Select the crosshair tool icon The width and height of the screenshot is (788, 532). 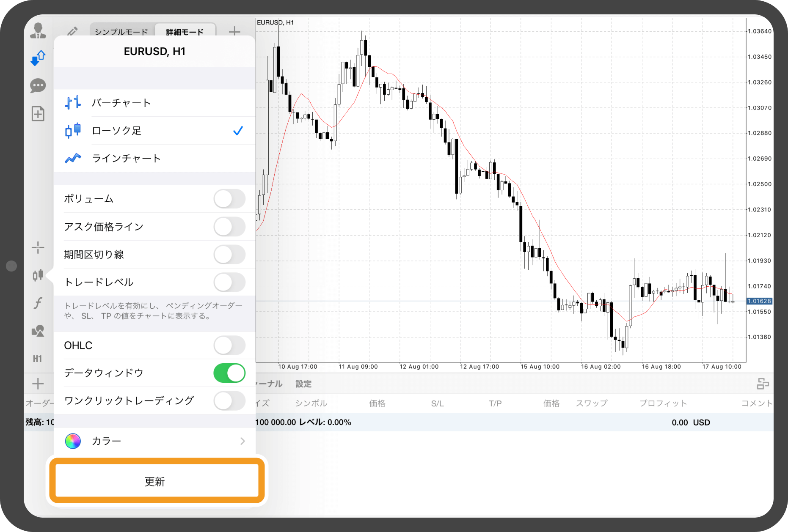(x=38, y=247)
